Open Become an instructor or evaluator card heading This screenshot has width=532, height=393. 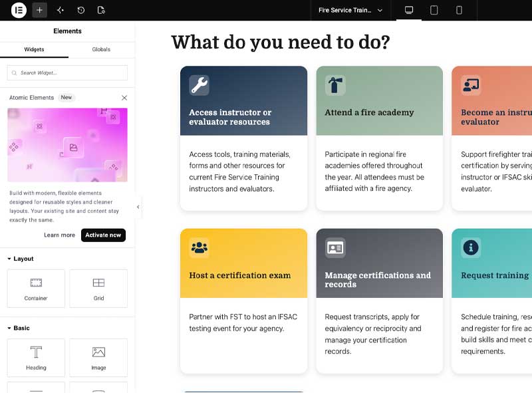coord(496,117)
